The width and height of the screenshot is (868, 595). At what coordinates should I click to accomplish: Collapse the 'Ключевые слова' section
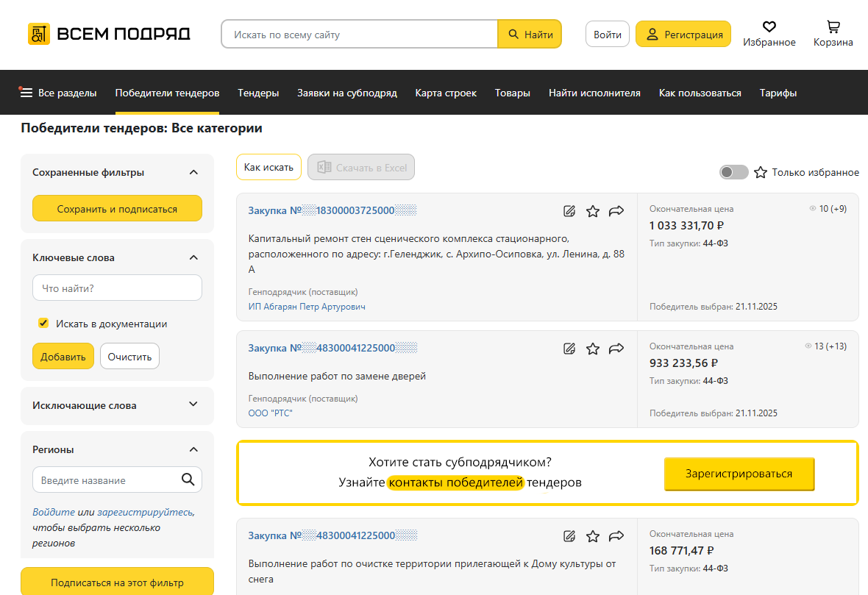click(x=193, y=257)
